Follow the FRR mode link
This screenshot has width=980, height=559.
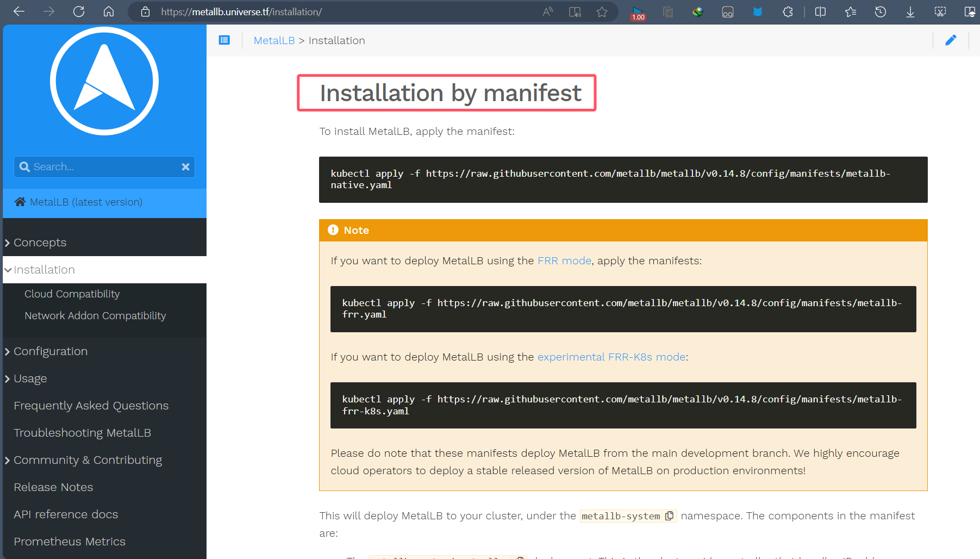pyautogui.click(x=564, y=260)
